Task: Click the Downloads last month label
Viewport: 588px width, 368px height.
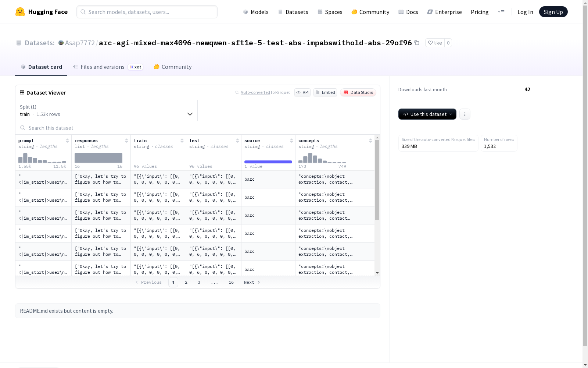Action: [x=423, y=89]
